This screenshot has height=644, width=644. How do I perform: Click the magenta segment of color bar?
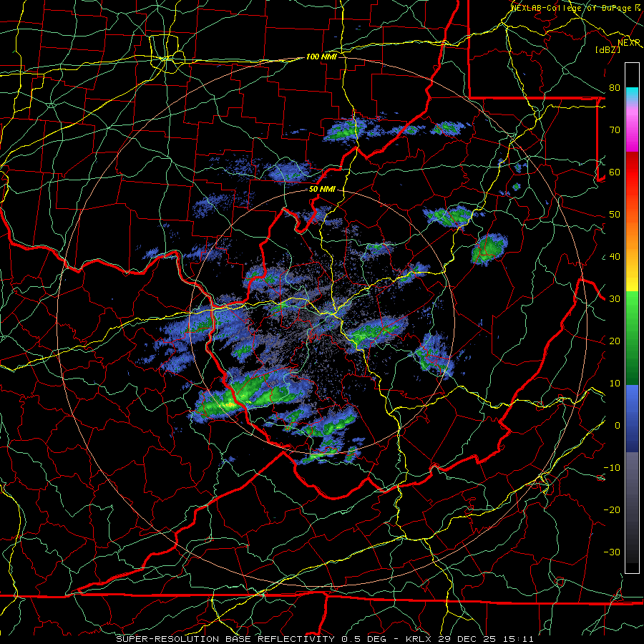click(x=632, y=131)
